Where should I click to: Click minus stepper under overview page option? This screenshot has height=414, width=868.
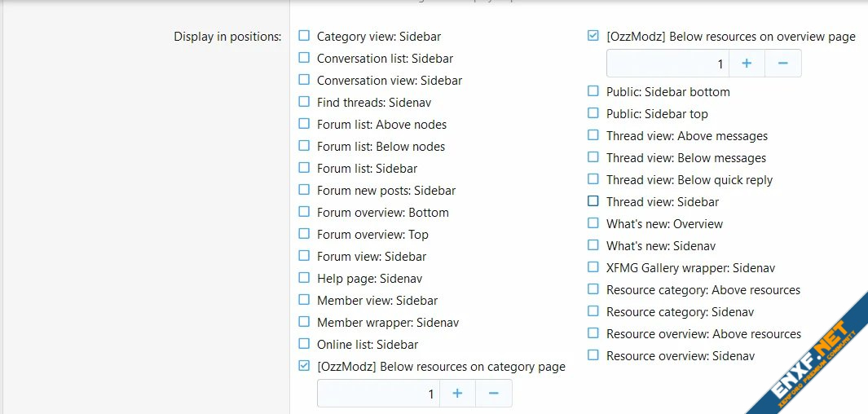pos(782,64)
